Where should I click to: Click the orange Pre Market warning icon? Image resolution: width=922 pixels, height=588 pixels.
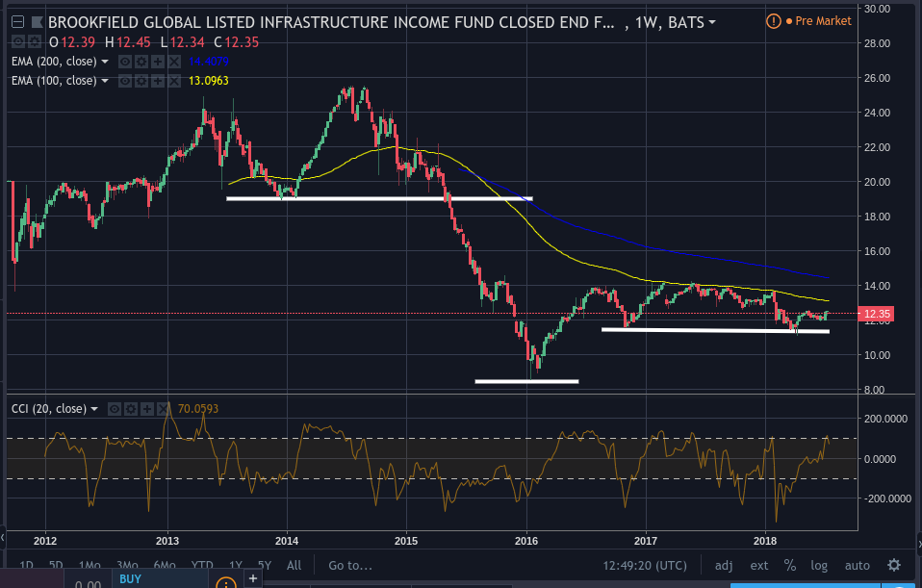tap(773, 21)
